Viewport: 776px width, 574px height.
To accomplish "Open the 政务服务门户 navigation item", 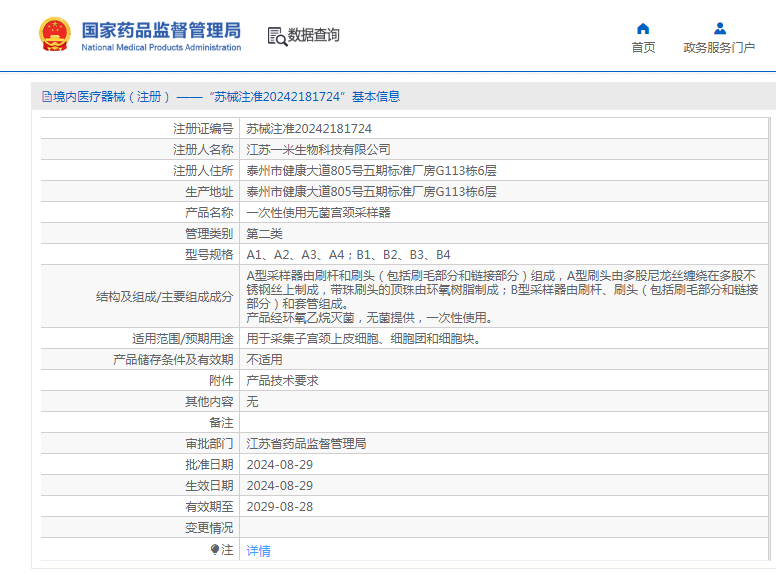I will [x=719, y=48].
